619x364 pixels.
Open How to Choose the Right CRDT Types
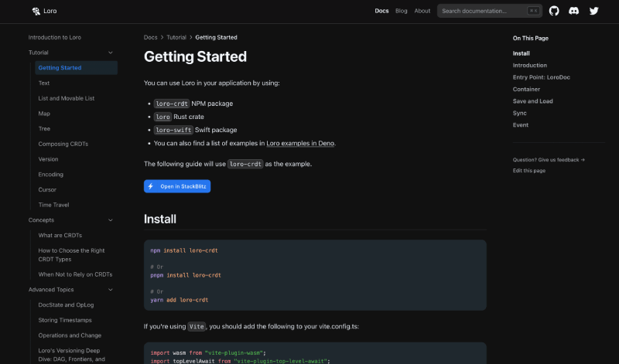click(71, 255)
